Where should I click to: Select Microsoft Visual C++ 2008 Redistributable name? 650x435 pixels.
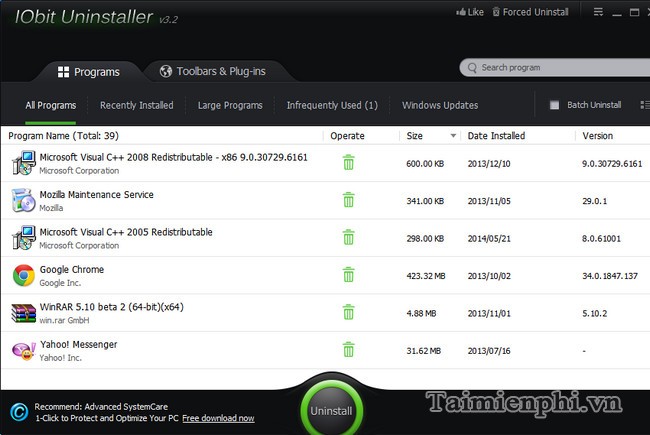point(174,157)
